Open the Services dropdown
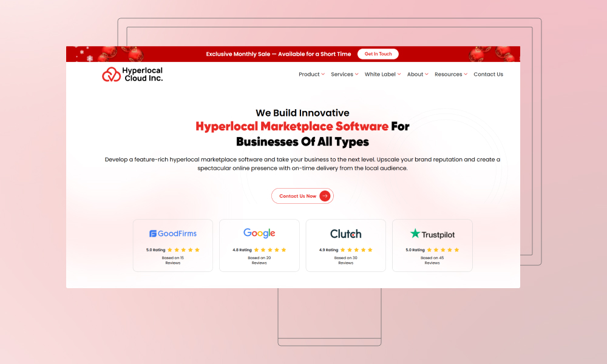Viewport: 607px width, 364px height. (x=342, y=74)
